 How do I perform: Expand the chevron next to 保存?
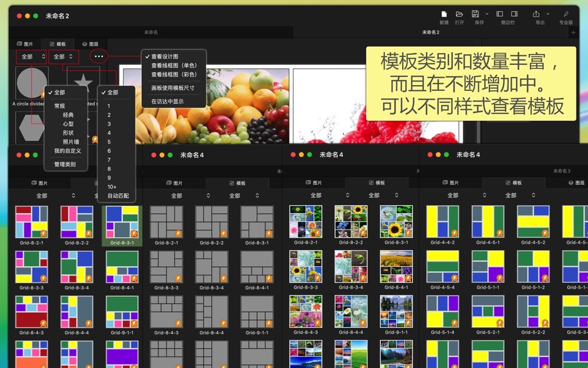pos(487,14)
